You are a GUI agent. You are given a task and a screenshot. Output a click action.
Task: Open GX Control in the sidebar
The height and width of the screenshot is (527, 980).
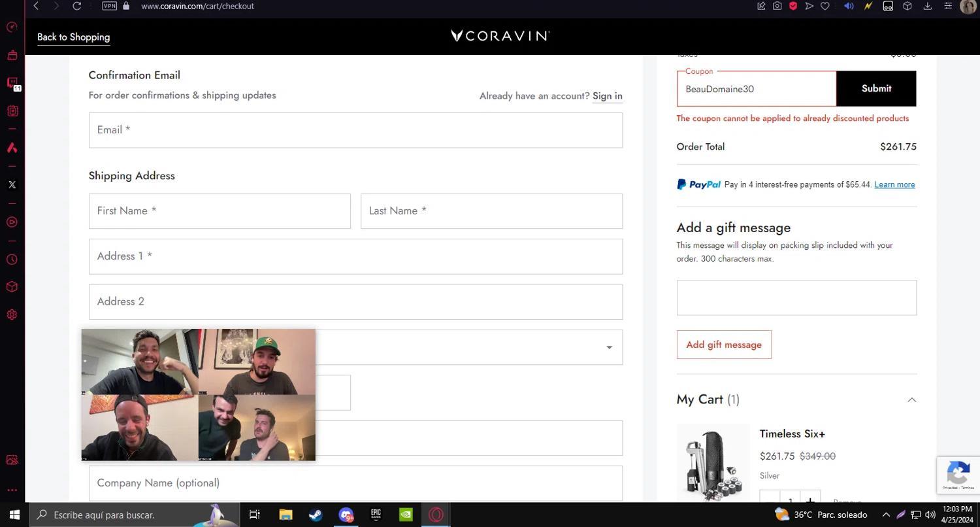click(x=12, y=27)
